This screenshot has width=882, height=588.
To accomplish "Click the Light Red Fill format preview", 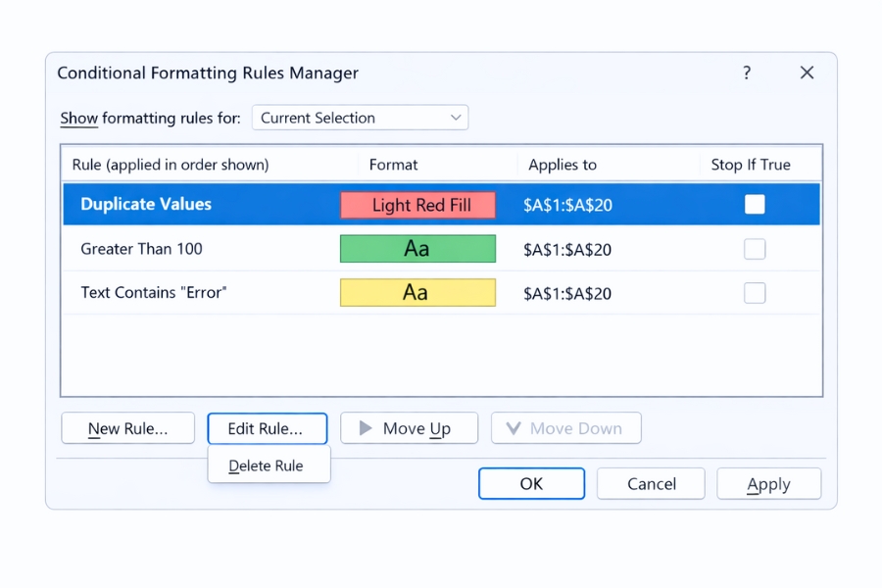I will point(417,204).
